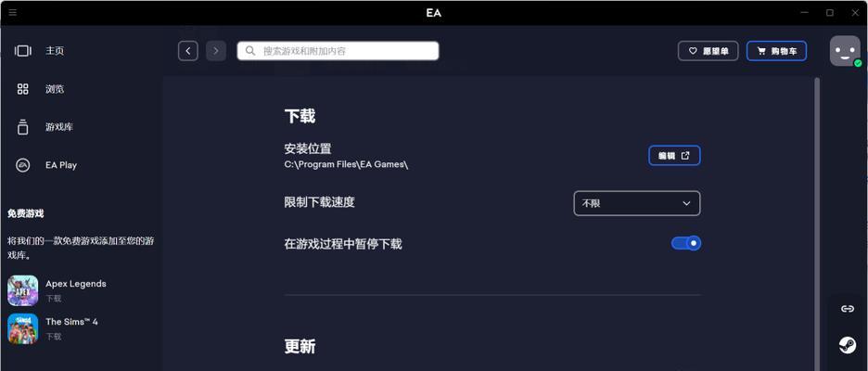The height and width of the screenshot is (371, 868).
Task: Click the 浏览 grid icon
Action: (x=22, y=89)
